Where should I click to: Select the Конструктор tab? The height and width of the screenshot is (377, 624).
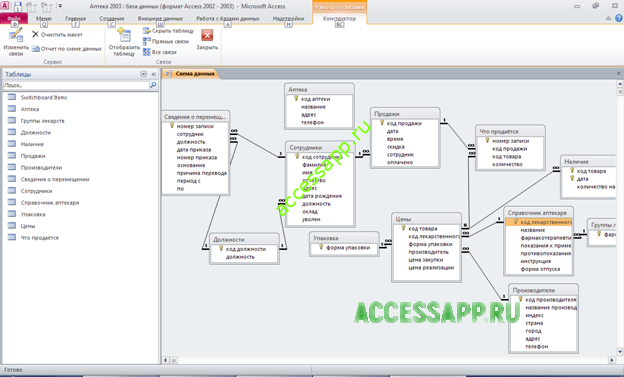point(339,18)
